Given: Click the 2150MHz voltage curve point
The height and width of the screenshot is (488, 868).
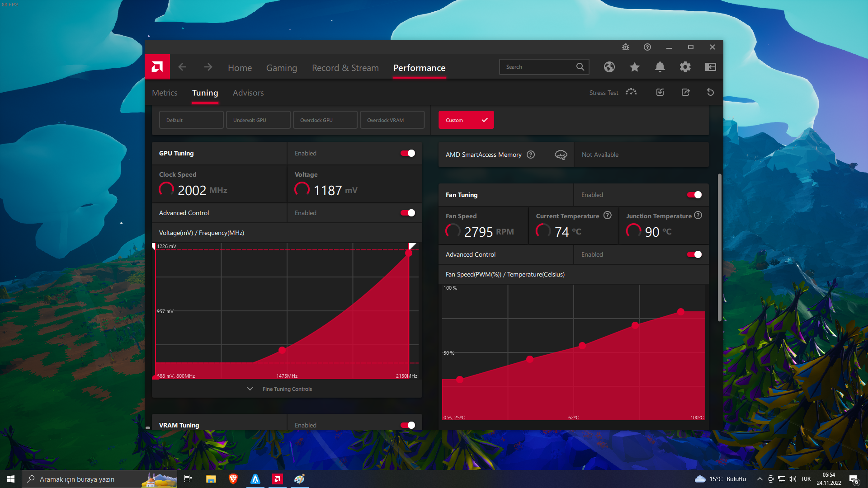Looking at the screenshot, I should coord(409,253).
